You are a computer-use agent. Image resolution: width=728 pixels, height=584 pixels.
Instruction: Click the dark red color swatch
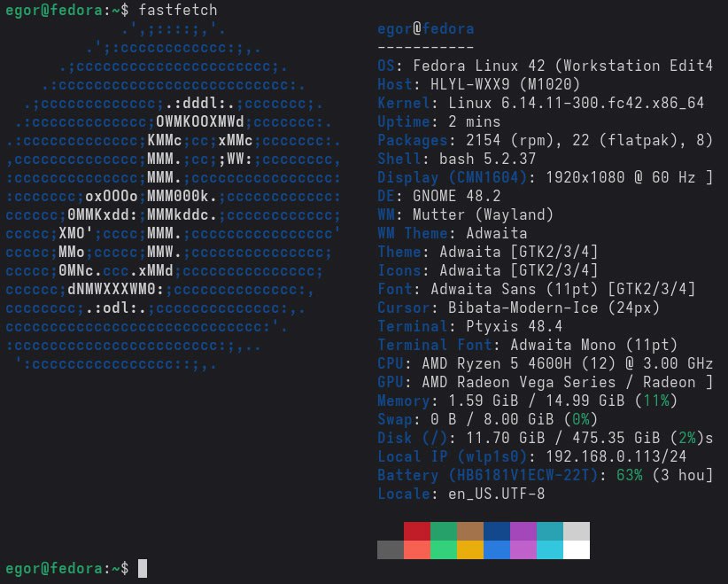pyautogui.click(x=417, y=531)
